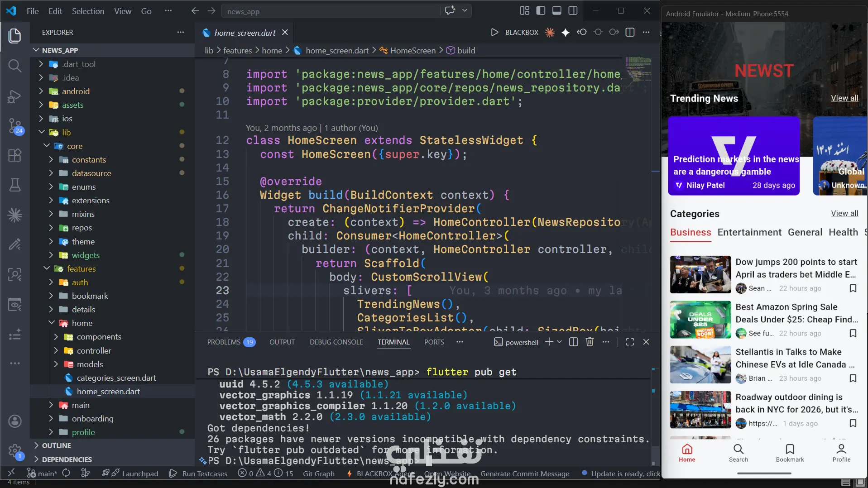Open the new terminal launch profile dropdown
Screen dimensions: 868x488
(x=560, y=342)
